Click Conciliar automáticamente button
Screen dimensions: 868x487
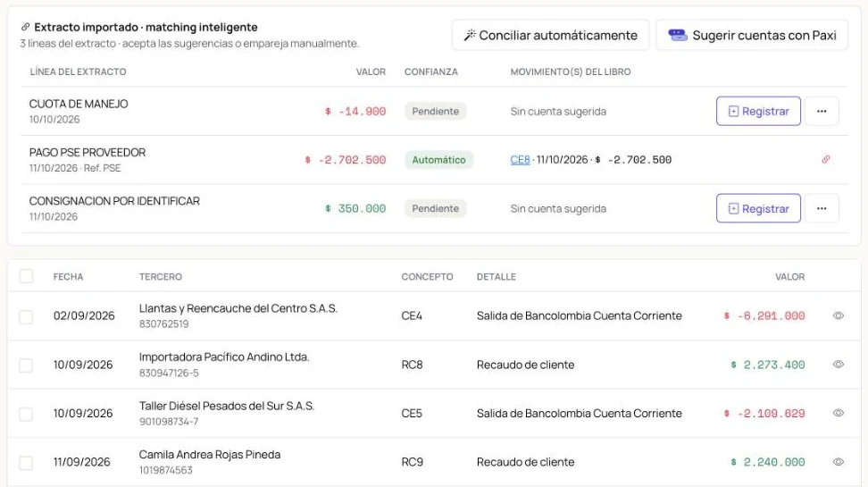pyautogui.click(x=550, y=35)
